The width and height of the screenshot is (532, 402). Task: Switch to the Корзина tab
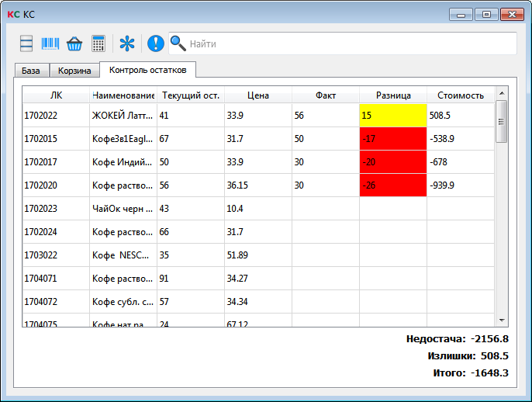point(74,71)
